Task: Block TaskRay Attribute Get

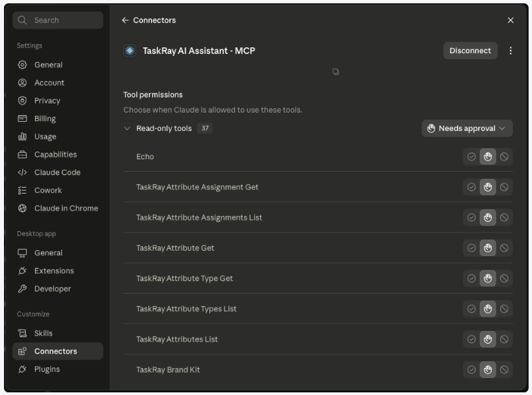Action: tap(504, 248)
